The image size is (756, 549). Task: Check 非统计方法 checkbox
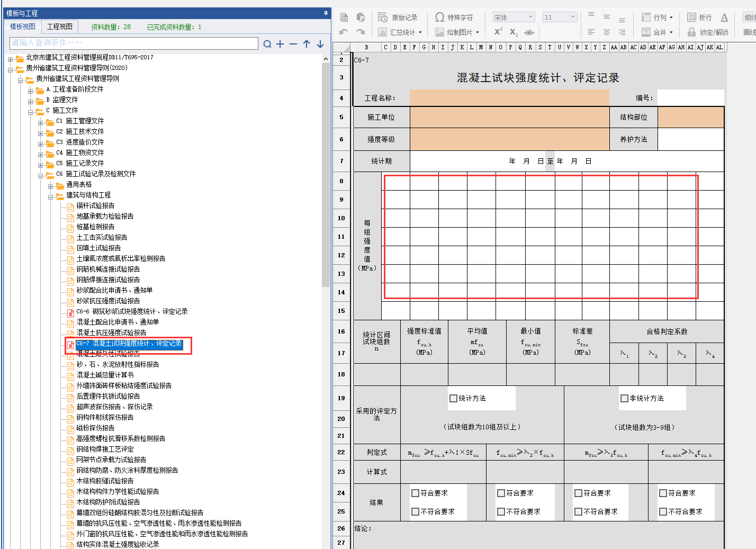[x=624, y=398]
